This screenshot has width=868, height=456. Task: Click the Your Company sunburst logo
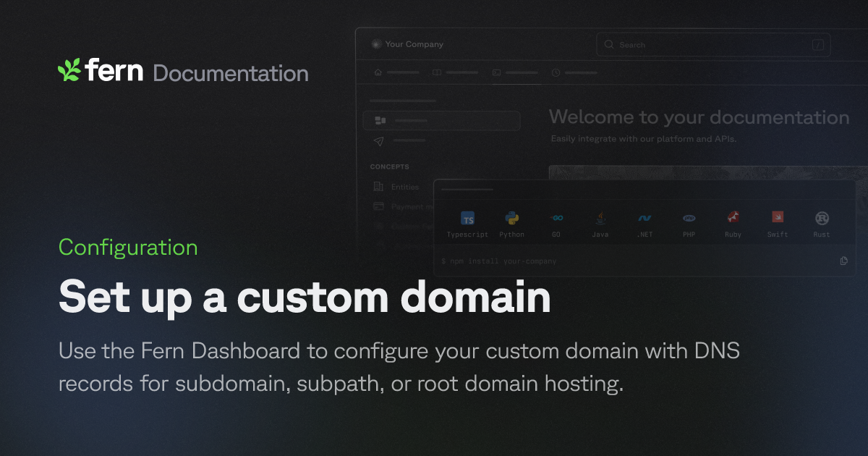pyautogui.click(x=375, y=44)
